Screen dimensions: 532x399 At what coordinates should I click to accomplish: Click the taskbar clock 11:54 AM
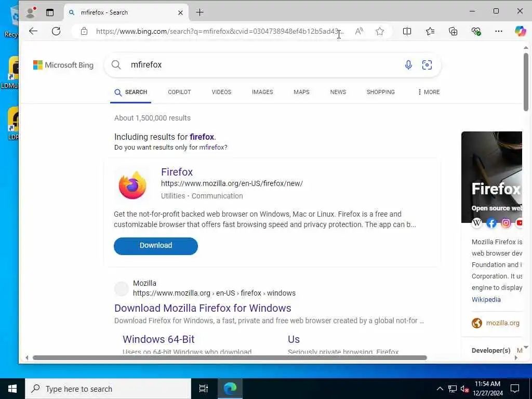[487, 384]
